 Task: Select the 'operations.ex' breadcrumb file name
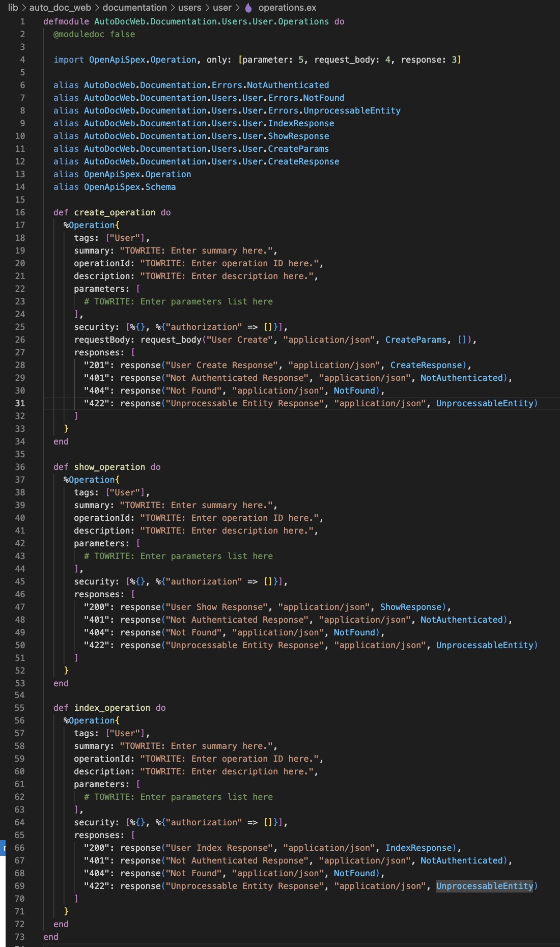(x=287, y=8)
